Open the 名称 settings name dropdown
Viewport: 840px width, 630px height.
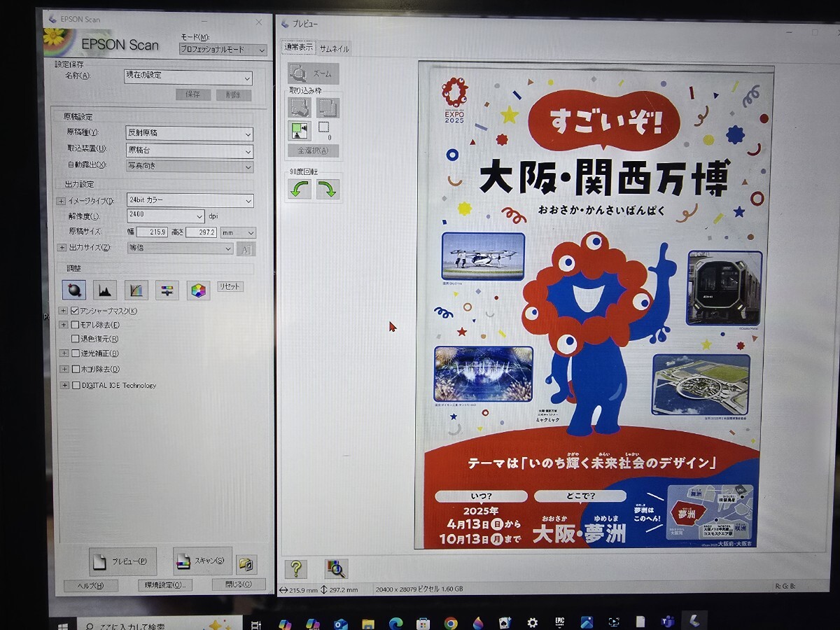[188, 78]
